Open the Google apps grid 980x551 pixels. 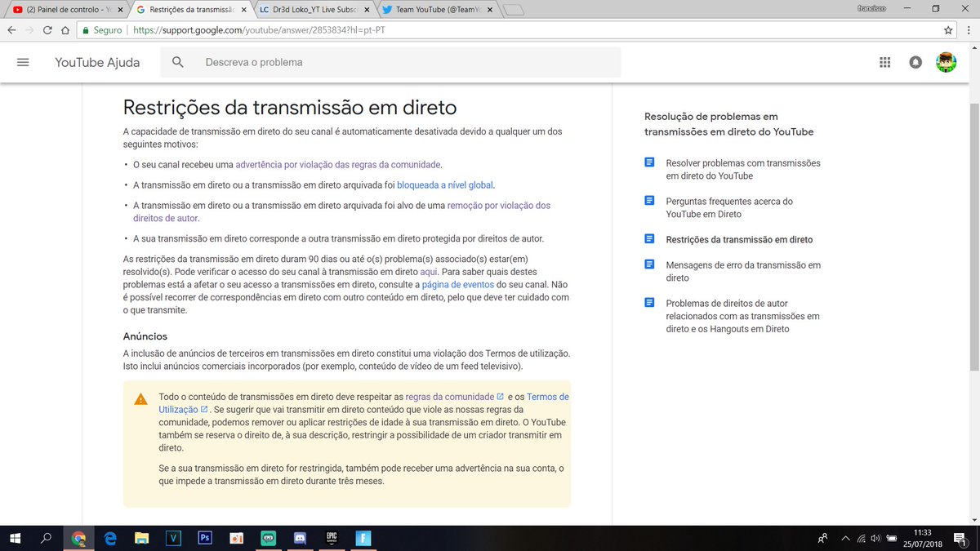click(884, 62)
